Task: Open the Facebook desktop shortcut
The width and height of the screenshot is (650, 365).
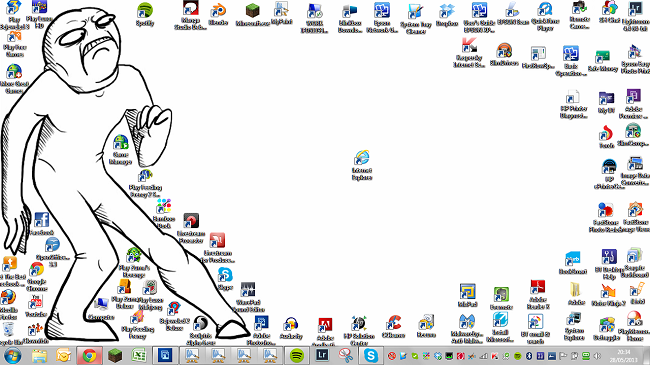Action: tap(41, 224)
